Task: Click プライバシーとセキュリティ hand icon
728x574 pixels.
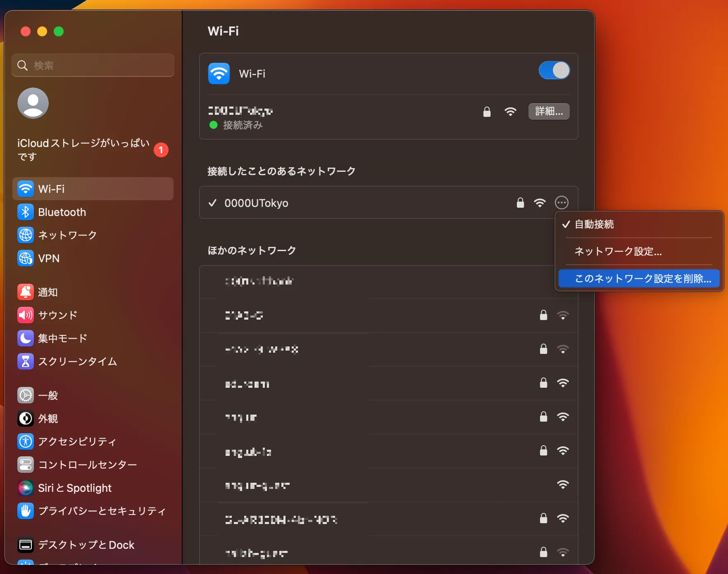Action: [26, 511]
